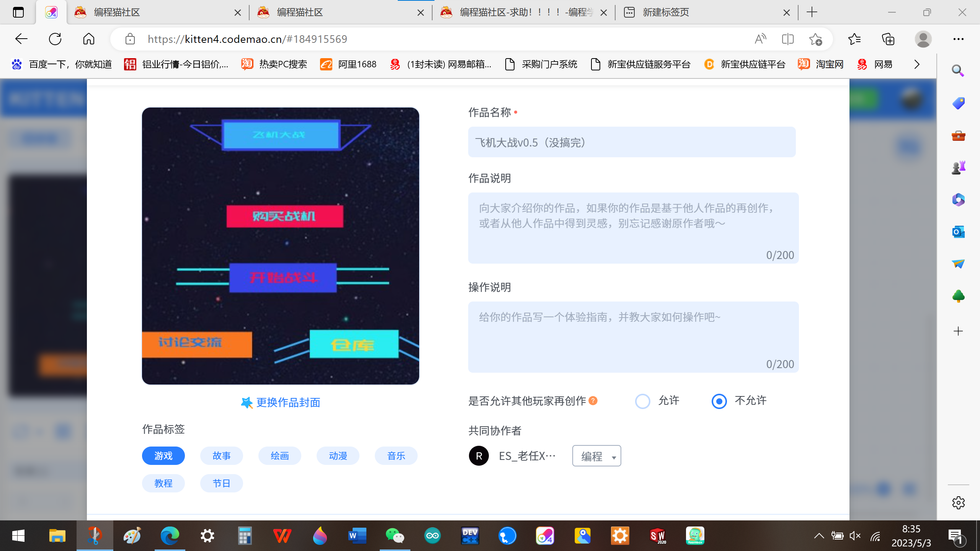
Task: Add a new app to the sidebar
Action: tap(958, 331)
